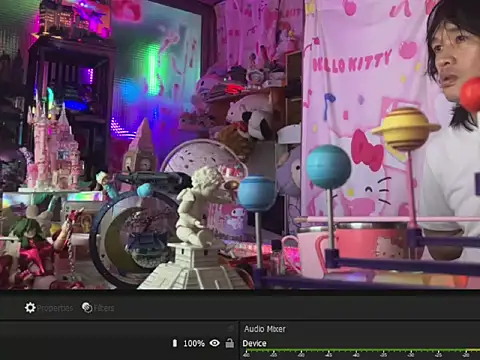Click the battery icon beside 100%
This screenshot has width=480, height=360.
(175, 343)
